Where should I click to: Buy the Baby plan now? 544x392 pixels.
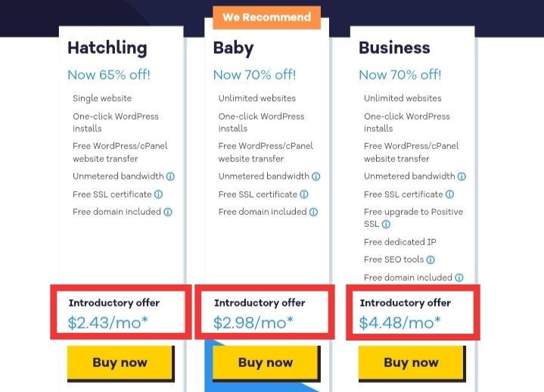266,362
